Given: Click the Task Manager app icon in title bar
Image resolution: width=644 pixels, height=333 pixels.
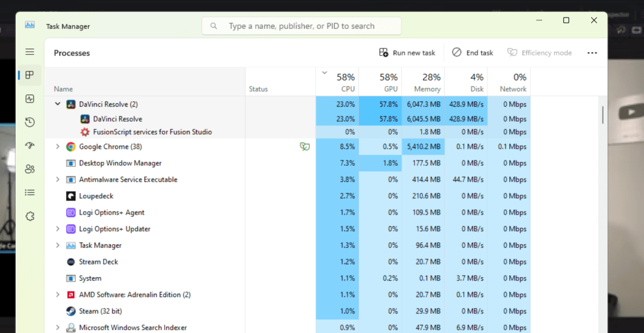Looking at the screenshot, I should (30, 25).
